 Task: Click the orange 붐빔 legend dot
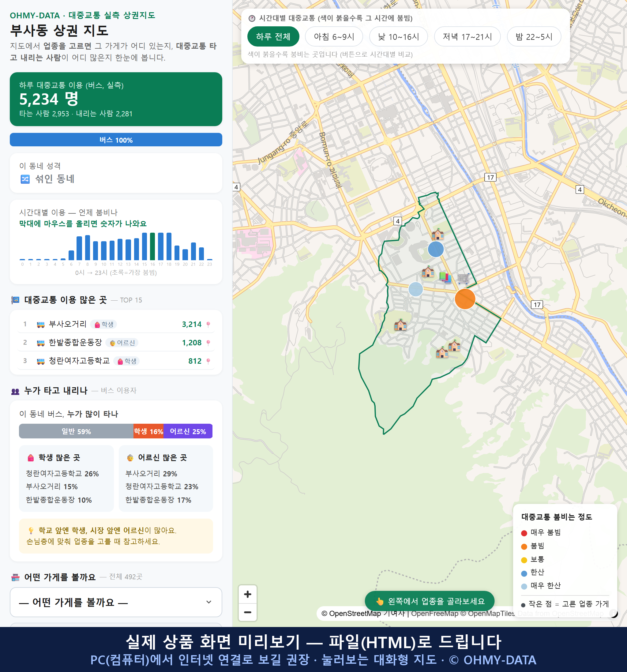click(524, 546)
